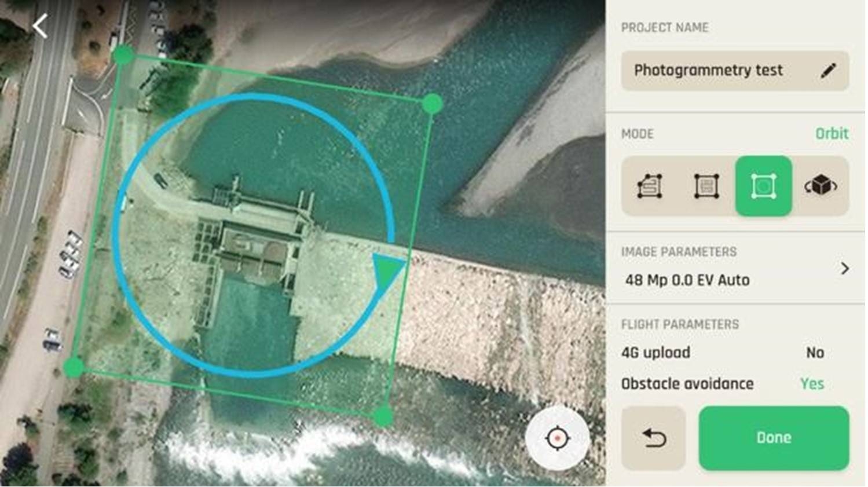Viewport: 868px width, 487px height.
Task: Select the Orbit mode icon
Action: tap(763, 186)
